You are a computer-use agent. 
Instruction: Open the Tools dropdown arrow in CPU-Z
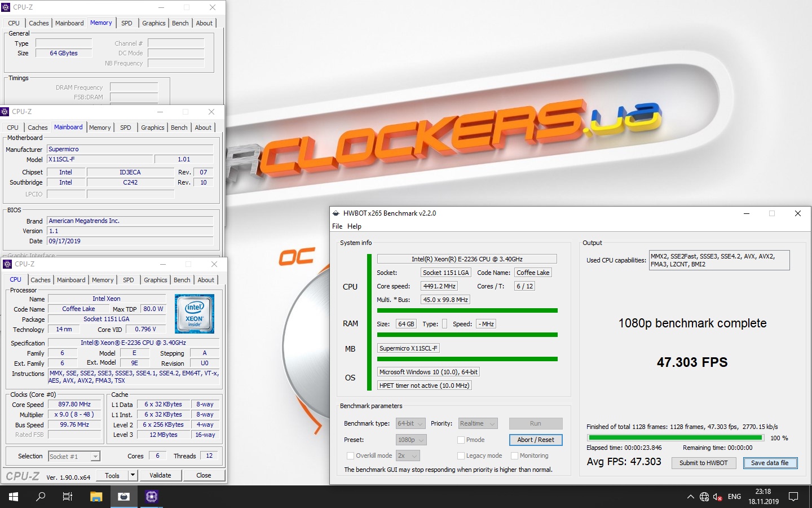point(133,475)
